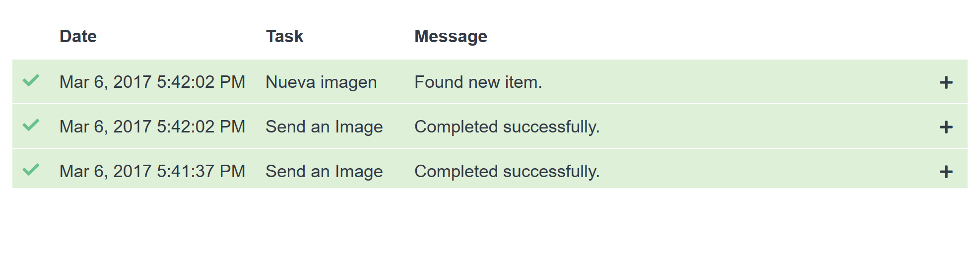
Task: Open details via plus for Send an Image 5:42:02 PM
Action: coord(946,127)
